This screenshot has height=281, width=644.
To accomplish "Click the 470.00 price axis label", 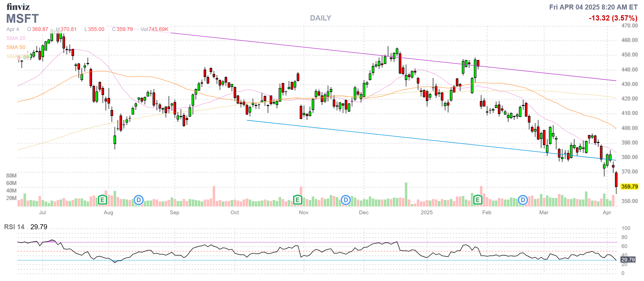I will (x=629, y=25).
